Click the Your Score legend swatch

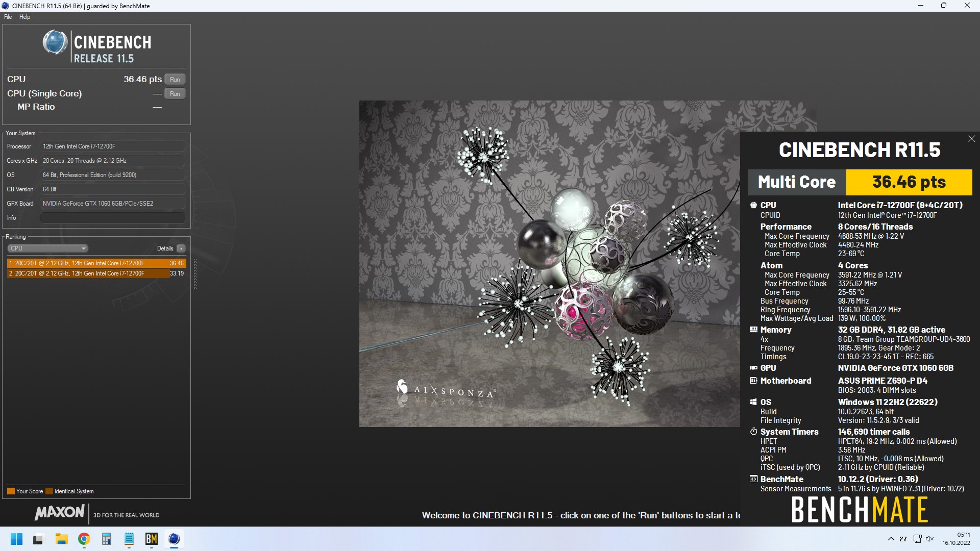(11, 491)
